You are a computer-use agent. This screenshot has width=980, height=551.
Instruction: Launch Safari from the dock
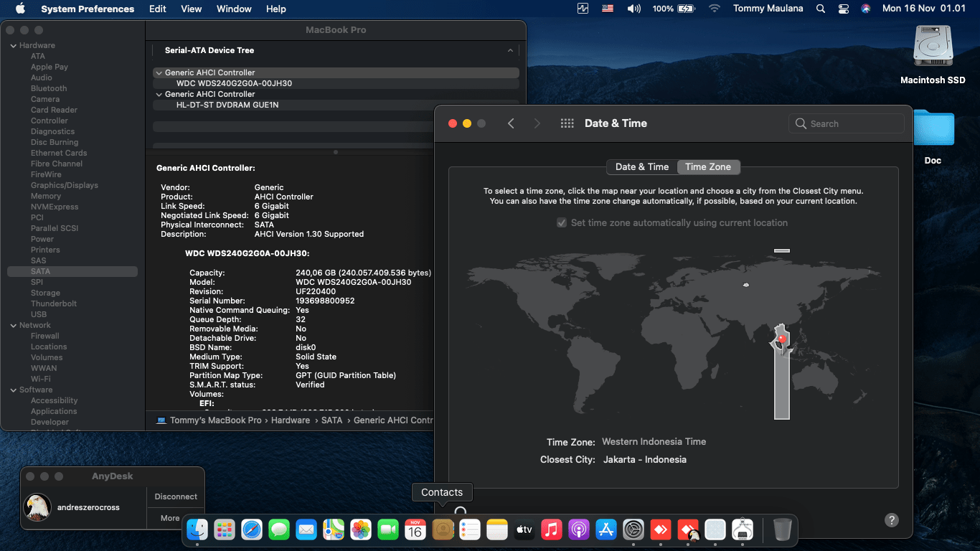click(x=252, y=530)
